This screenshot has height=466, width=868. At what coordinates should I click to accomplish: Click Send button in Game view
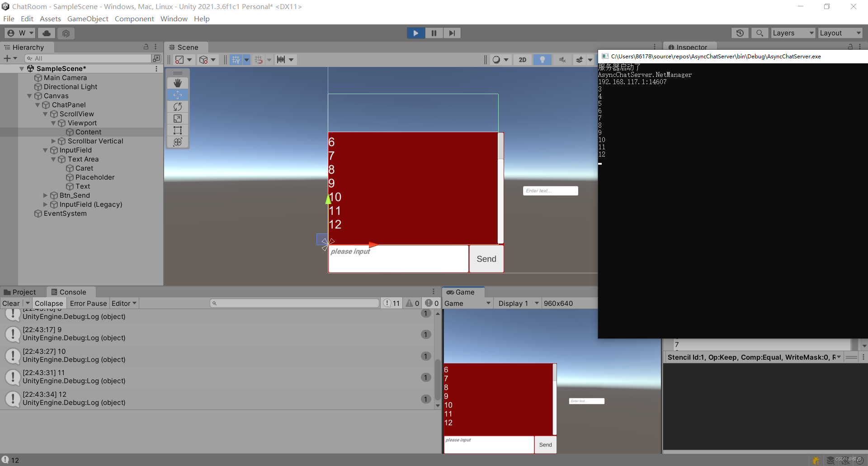pyautogui.click(x=546, y=445)
